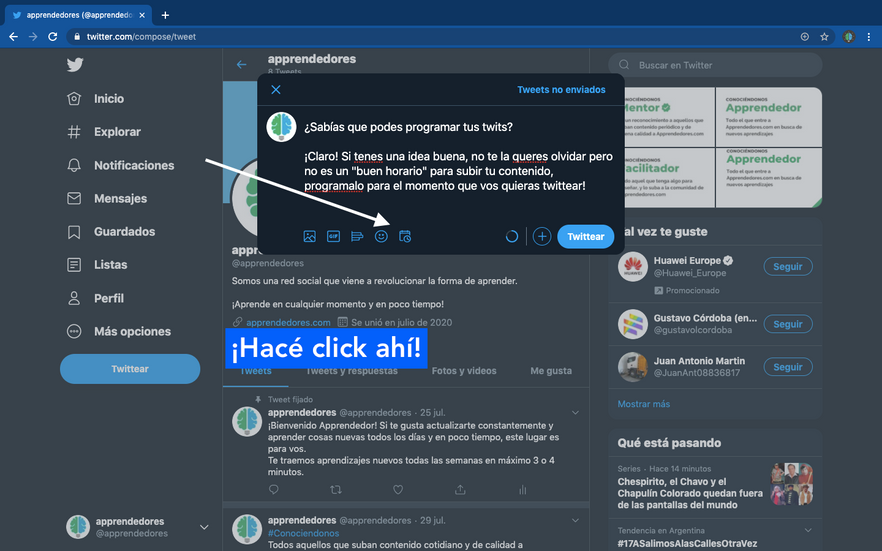Add another tweet with plus button
The height and width of the screenshot is (551, 882).
tap(542, 237)
